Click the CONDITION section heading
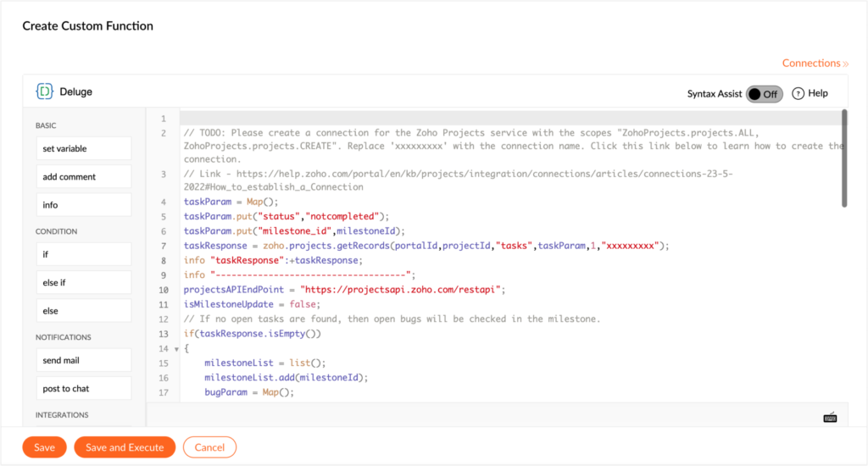 [x=57, y=231]
